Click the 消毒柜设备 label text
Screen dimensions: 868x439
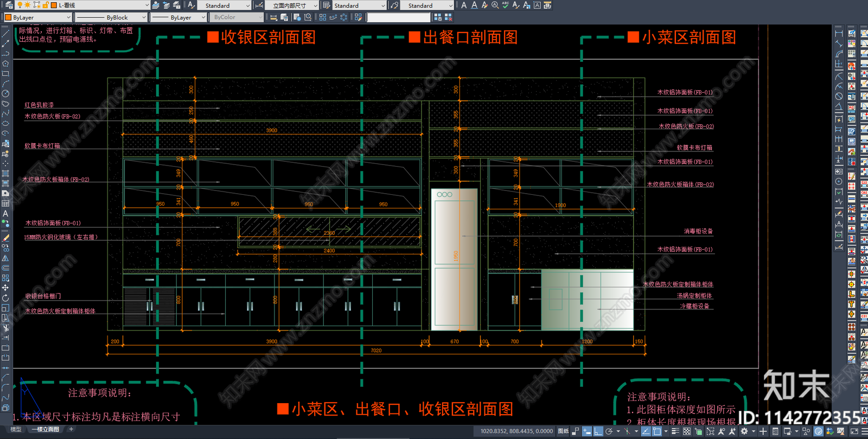(698, 231)
